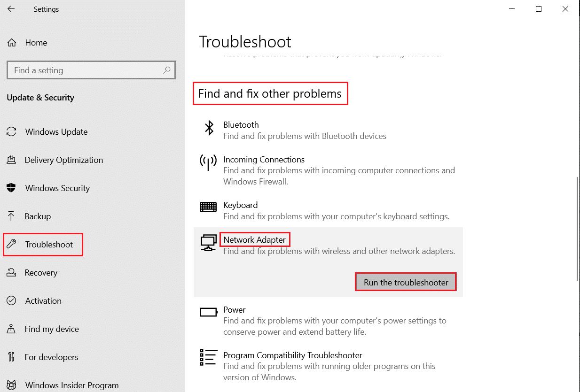Viewport: 580px width, 392px height.
Task: Select the Windows Security shield icon
Action: (11, 188)
